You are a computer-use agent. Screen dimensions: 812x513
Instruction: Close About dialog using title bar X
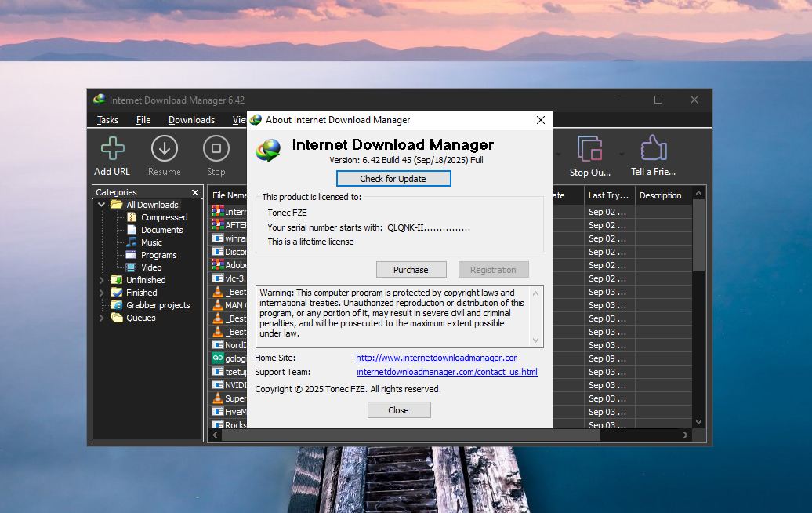541,120
